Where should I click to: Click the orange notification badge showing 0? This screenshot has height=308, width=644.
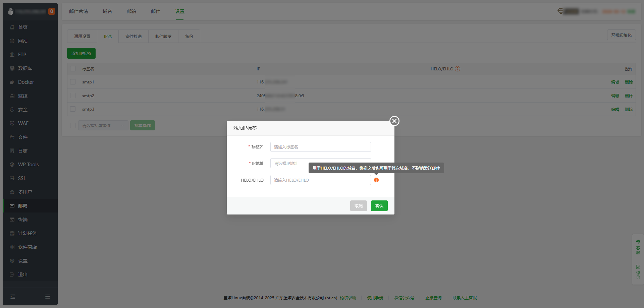click(51, 11)
